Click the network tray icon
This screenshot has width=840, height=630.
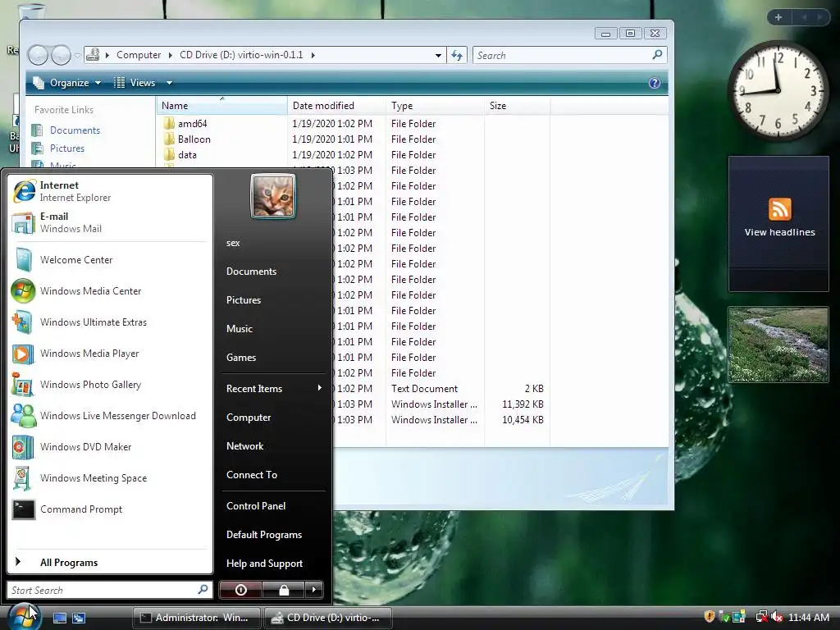[761, 617]
